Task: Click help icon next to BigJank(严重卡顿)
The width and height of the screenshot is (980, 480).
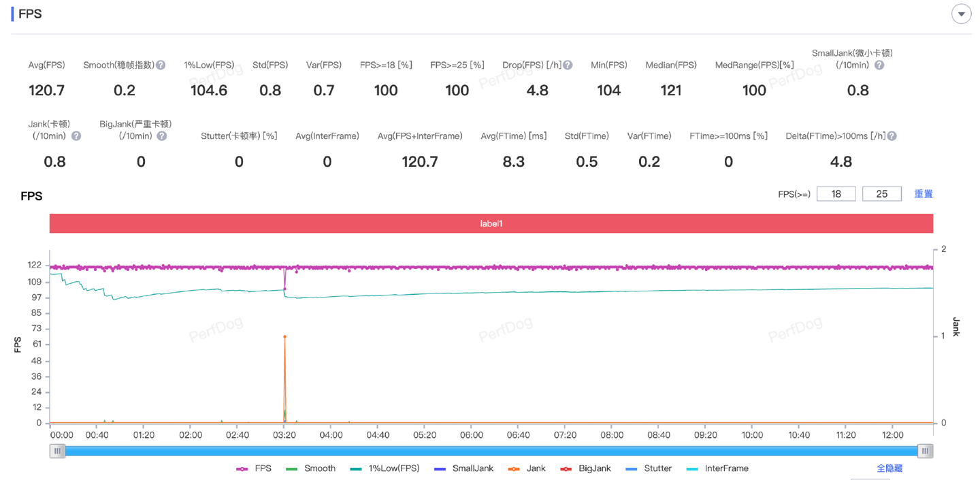Action: point(162,136)
